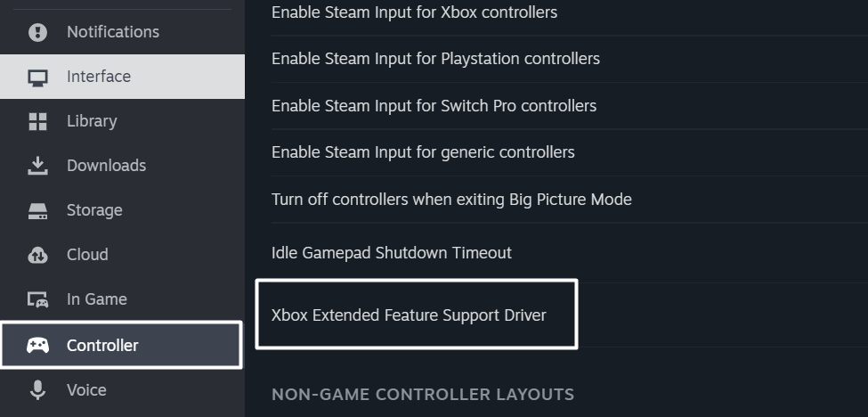This screenshot has height=417, width=868.
Task: Select the In Game settings label
Action: click(96, 299)
